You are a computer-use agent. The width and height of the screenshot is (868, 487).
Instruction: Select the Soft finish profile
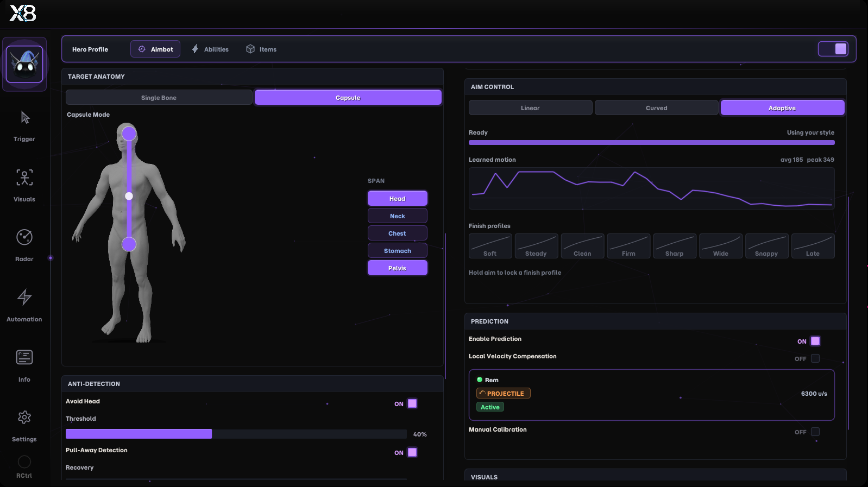pos(490,246)
